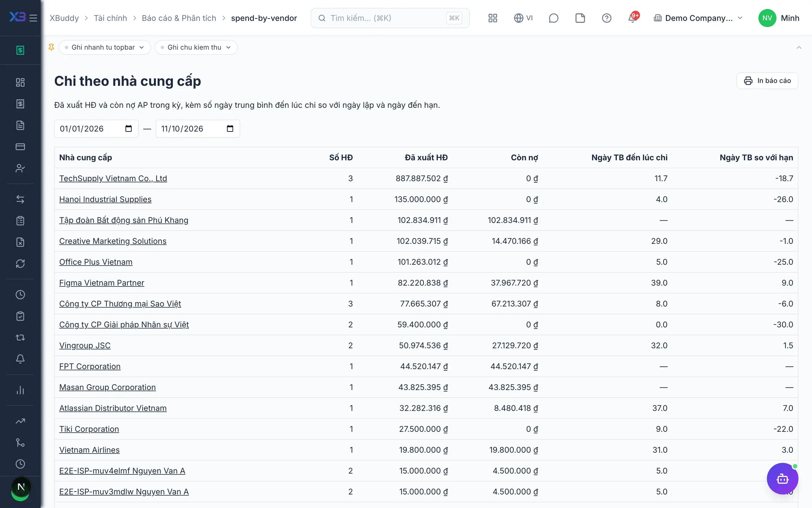The image size is (812, 508).
Task: Open the chat bubble icon in topbar
Action: click(x=553, y=18)
